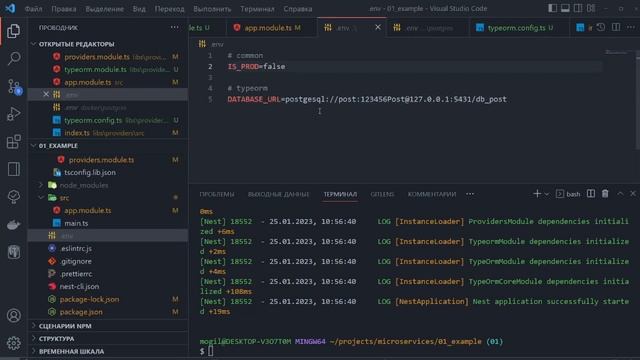640x360 pixels.
Task: Kill the terminal with trash icon
Action: pyautogui.click(x=605, y=194)
